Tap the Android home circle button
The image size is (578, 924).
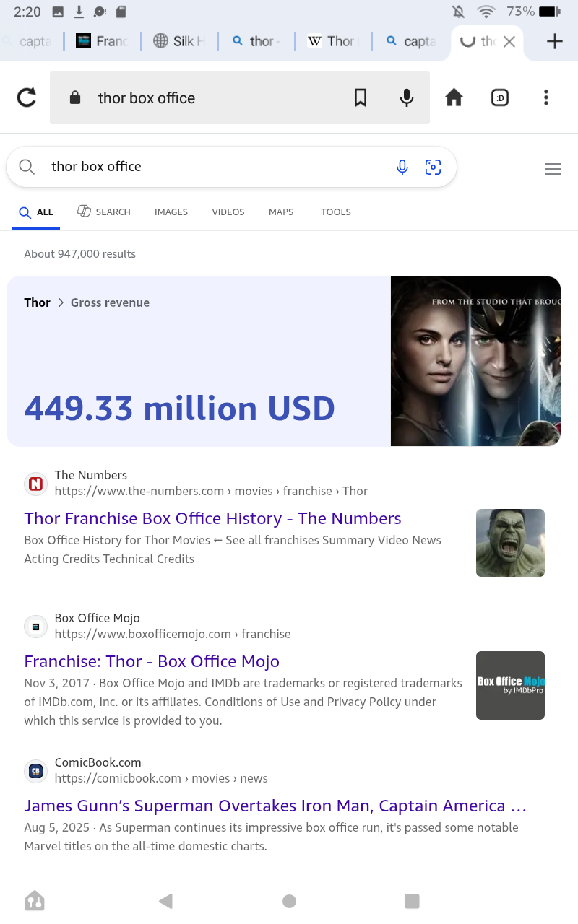(x=289, y=900)
